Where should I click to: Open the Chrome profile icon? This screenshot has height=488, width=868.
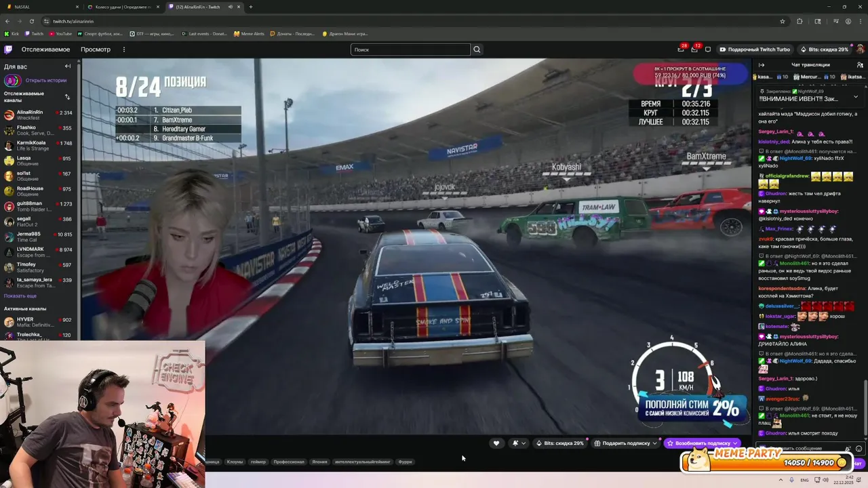point(848,21)
